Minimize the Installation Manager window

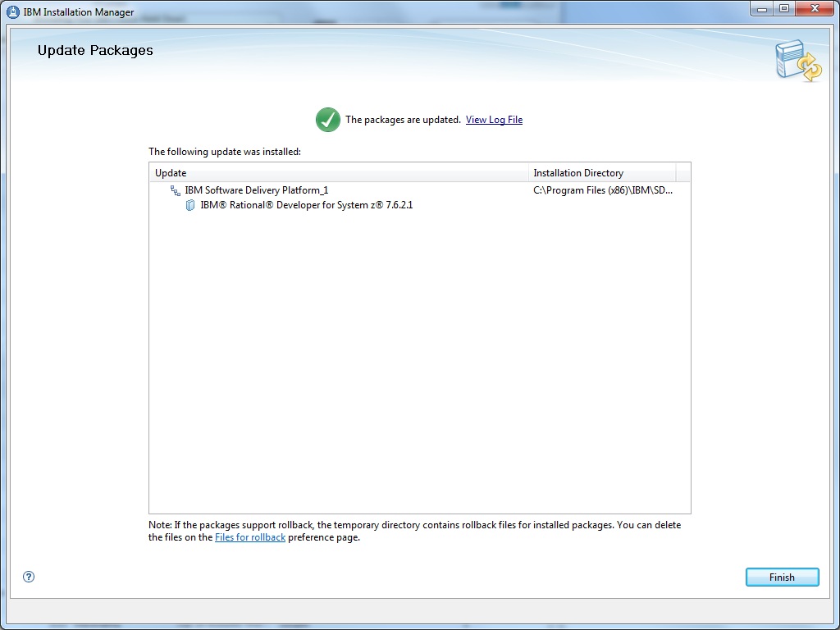click(762, 9)
